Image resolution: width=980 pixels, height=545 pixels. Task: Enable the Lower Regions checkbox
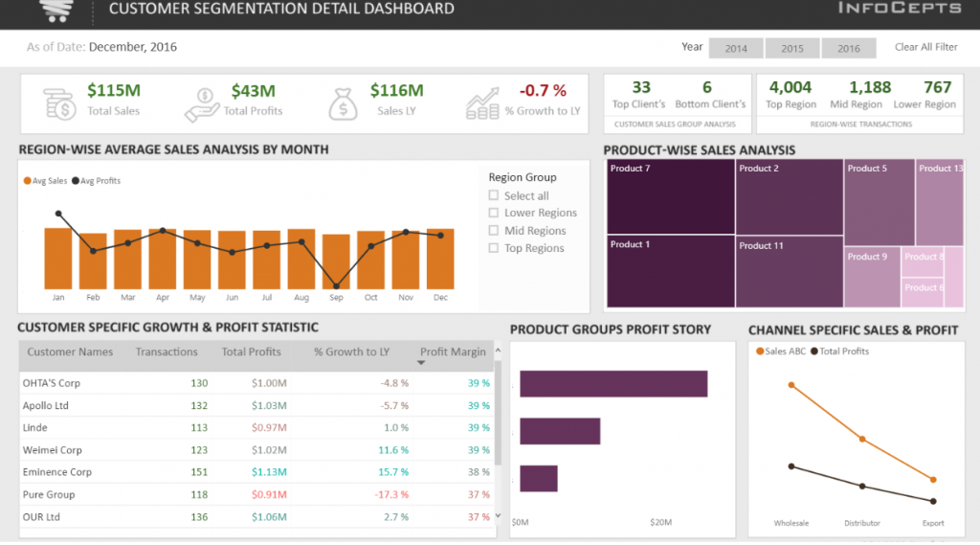[x=494, y=213]
